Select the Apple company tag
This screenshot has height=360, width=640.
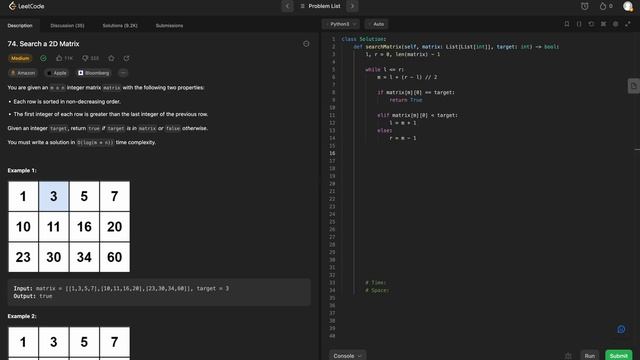[57, 73]
